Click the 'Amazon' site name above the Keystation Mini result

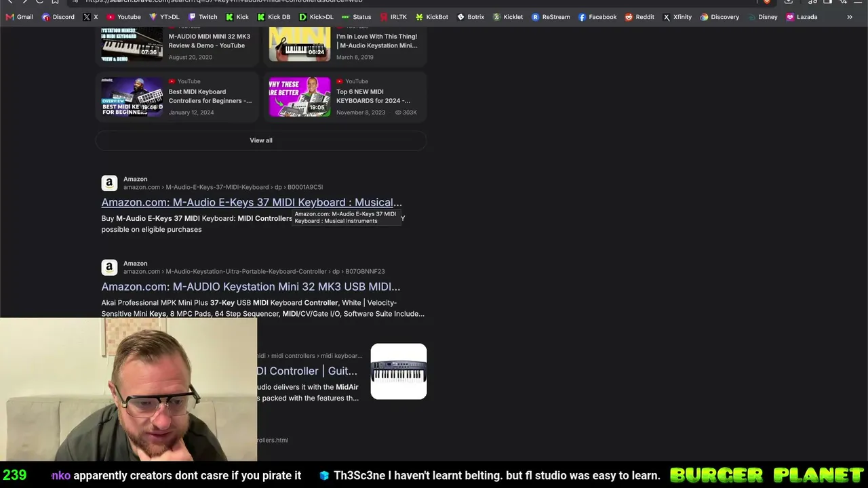[x=136, y=263]
